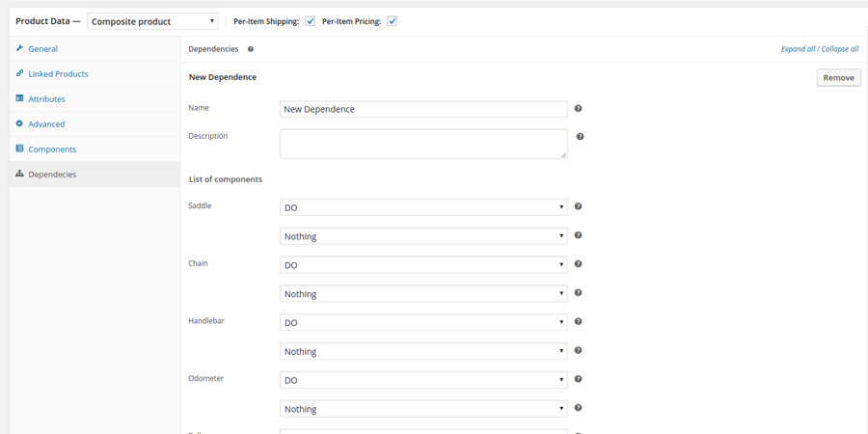The width and height of the screenshot is (868, 434).
Task: Go to the Attributes tab
Action: [46, 99]
